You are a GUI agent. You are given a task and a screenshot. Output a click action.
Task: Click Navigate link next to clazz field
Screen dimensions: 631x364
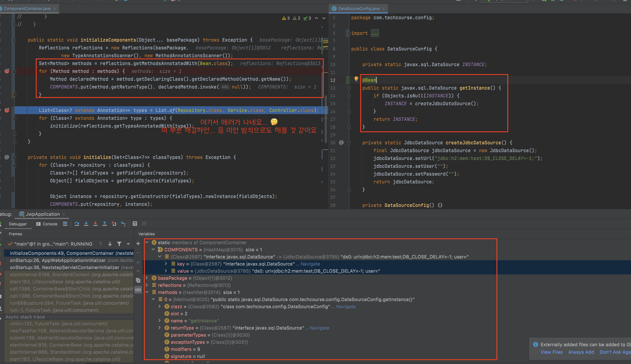tap(346, 306)
